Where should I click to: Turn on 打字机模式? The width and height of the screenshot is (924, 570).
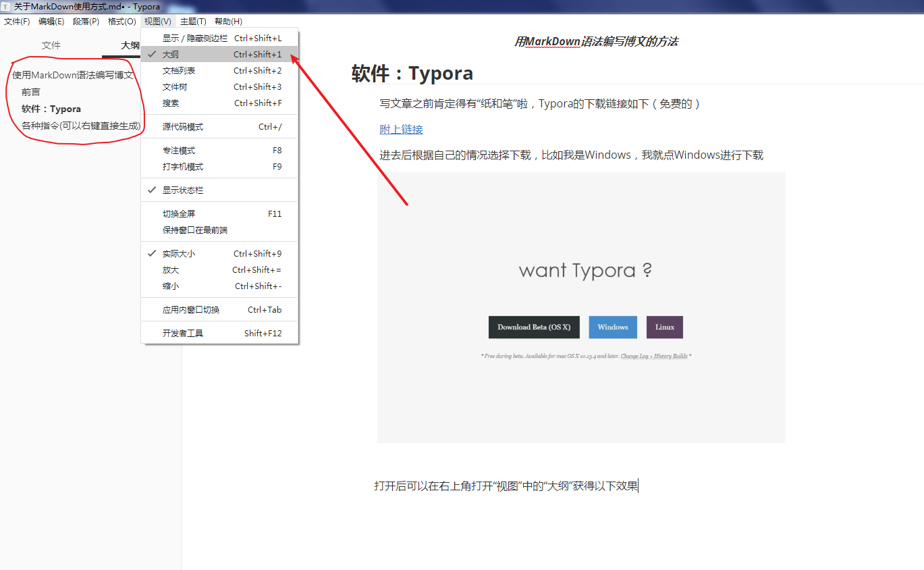coord(219,166)
